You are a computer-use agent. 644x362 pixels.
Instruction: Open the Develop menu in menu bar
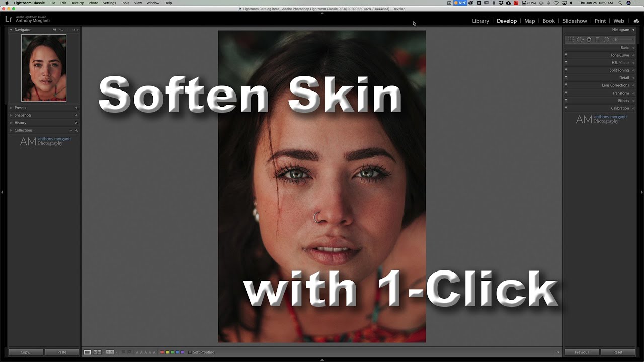click(x=77, y=3)
